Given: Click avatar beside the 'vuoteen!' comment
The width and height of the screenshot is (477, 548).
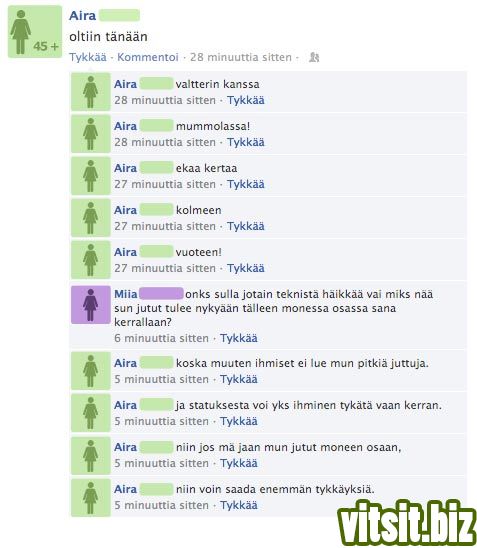Looking at the screenshot, I should pyautogui.click(x=91, y=260).
